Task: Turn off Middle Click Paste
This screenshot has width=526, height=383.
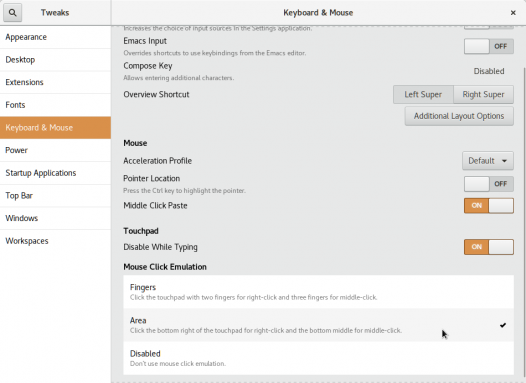Action: point(488,206)
